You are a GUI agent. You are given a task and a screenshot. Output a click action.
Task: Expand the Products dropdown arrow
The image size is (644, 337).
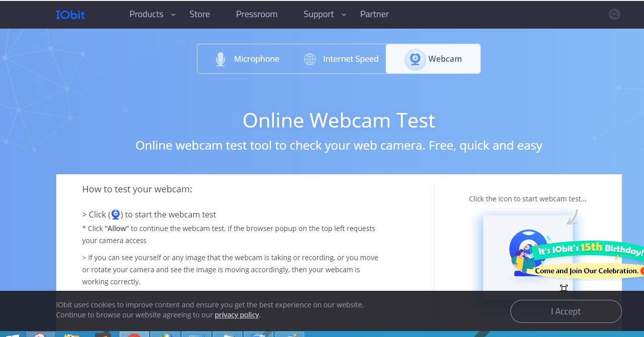[x=173, y=15]
